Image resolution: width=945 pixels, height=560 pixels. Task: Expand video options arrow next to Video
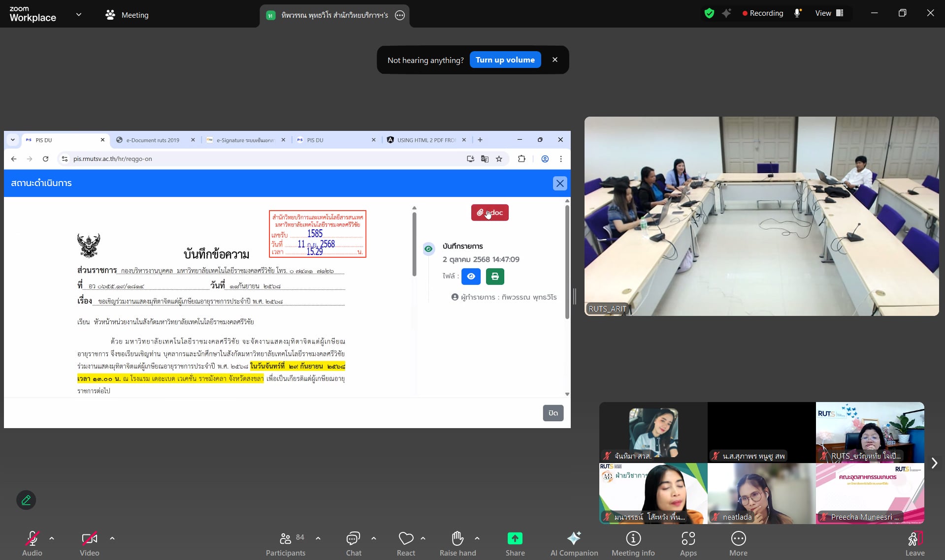[x=112, y=538]
